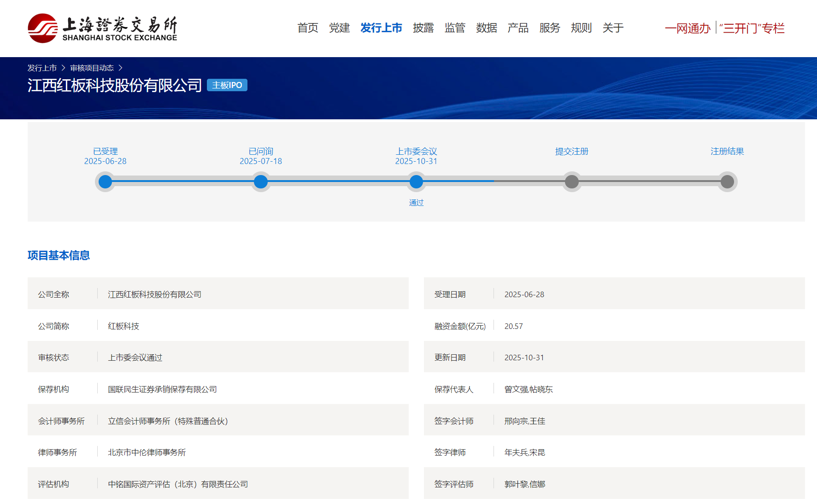This screenshot has height=504, width=817.
Task: Click the 已受理 timeline node
Action: 105,182
